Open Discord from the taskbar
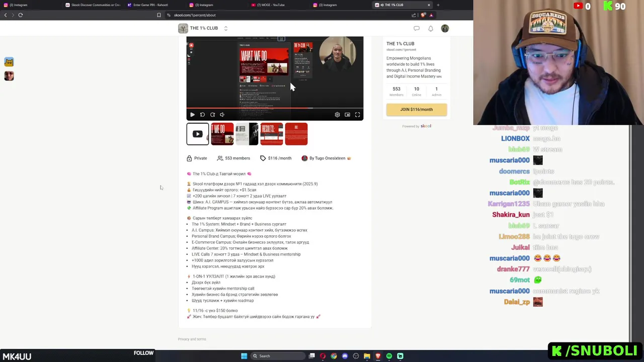The height and width of the screenshot is (362, 644). point(345,356)
